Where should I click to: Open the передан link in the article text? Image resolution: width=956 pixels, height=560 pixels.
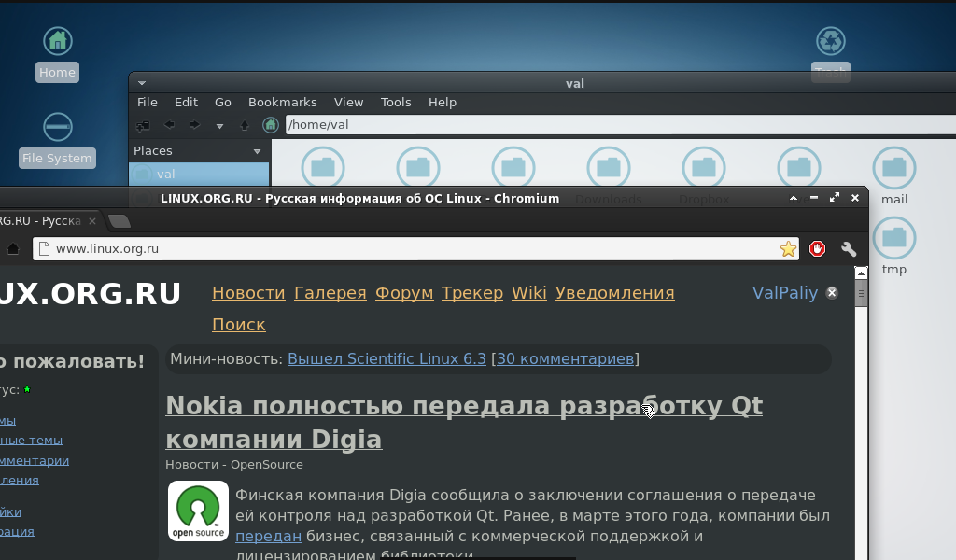click(268, 537)
